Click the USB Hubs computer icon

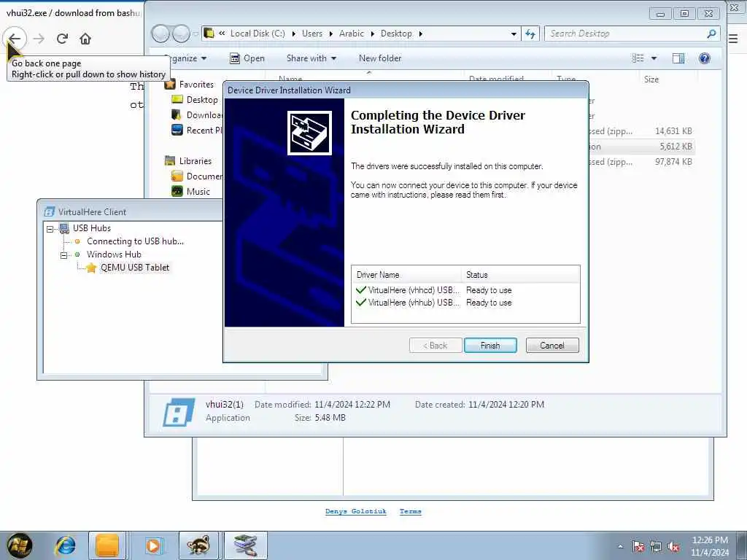coord(64,228)
